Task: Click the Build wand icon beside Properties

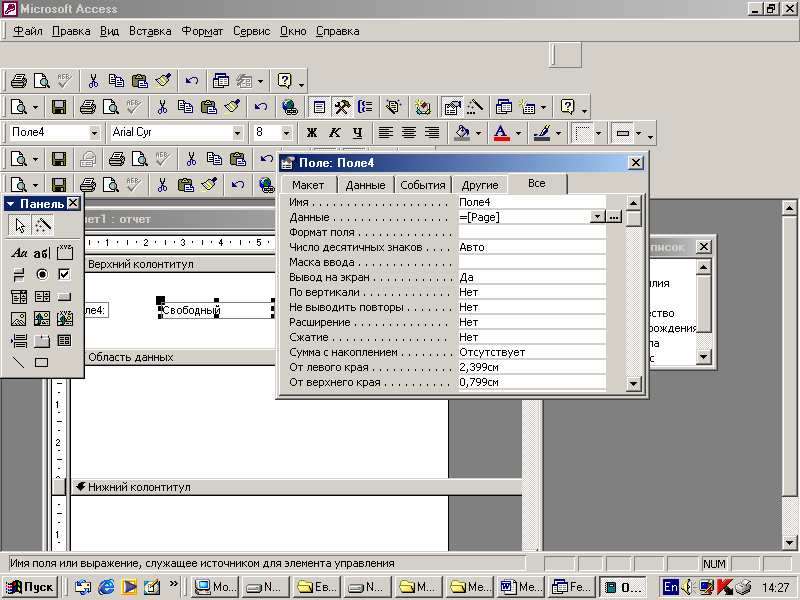Action: coord(476,107)
